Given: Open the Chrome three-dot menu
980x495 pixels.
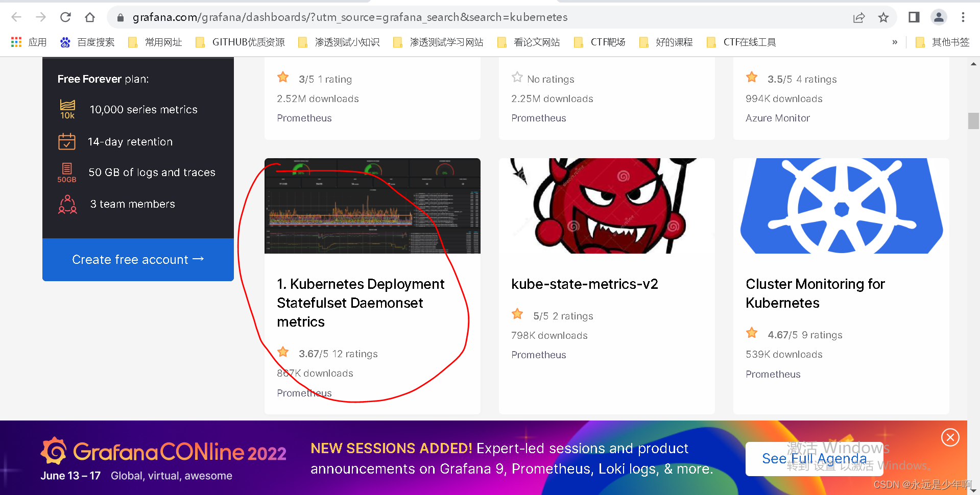Looking at the screenshot, I should tap(963, 17).
